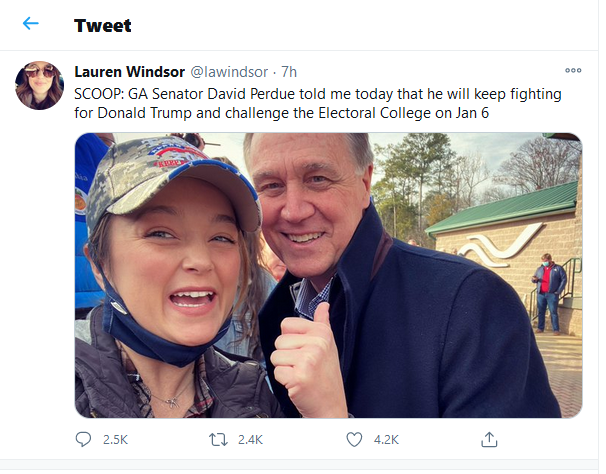Click the SCOOP tweet text first line
The width and height of the screenshot is (606, 474).
[x=318, y=93]
